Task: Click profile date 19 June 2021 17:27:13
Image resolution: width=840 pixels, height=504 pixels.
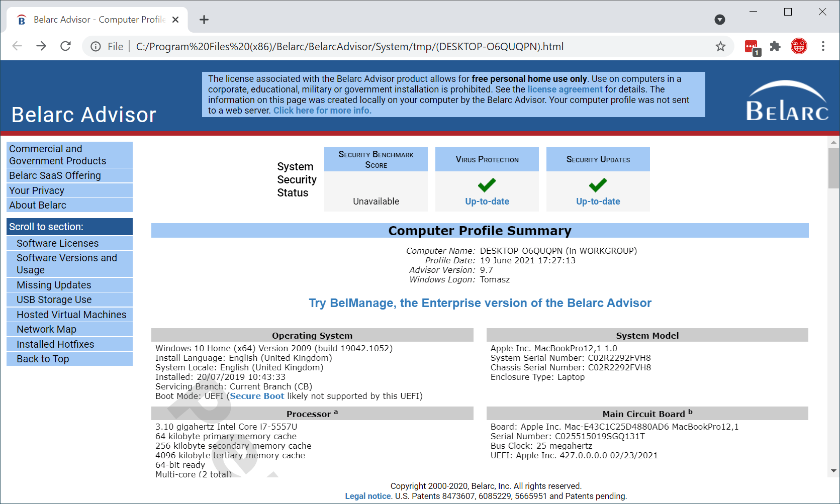Action: pyautogui.click(x=528, y=260)
